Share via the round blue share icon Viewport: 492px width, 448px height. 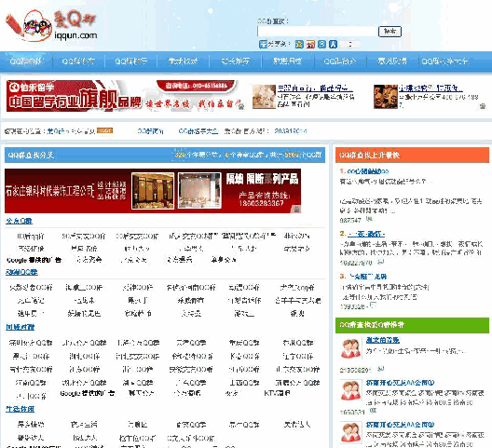coord(321,44)
